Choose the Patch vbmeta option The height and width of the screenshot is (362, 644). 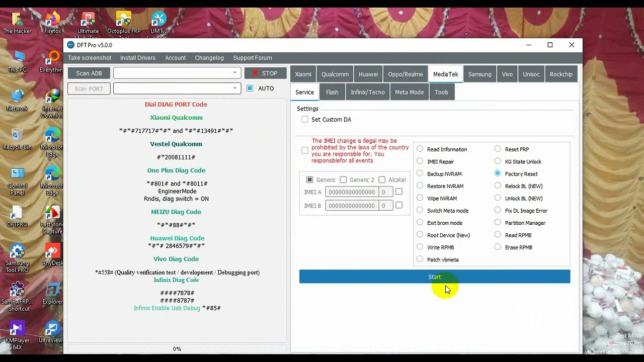pos(420,259)
